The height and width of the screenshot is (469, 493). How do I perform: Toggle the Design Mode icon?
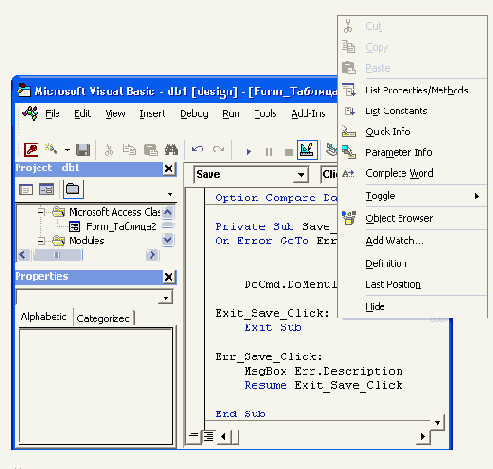tap(307, 150)
